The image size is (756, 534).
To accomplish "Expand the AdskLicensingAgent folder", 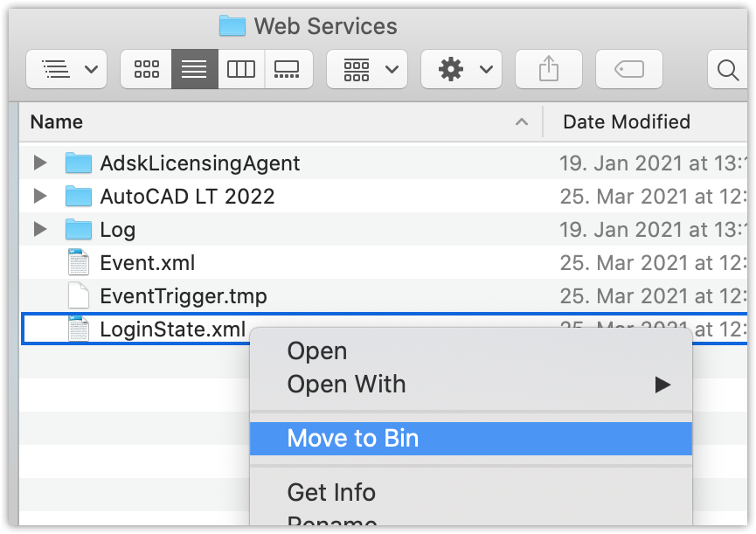I will [x=39, y=163].
